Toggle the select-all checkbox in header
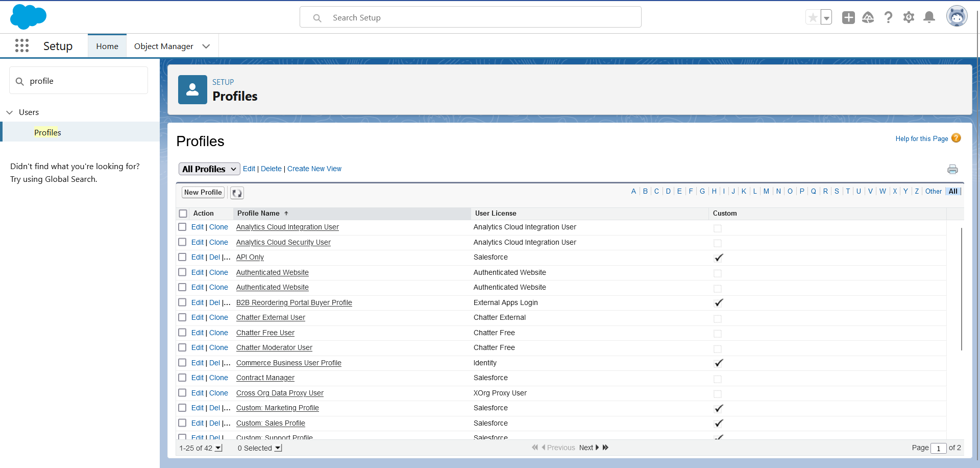The width and height of the screenshot is (980, 468). [183, 214]
